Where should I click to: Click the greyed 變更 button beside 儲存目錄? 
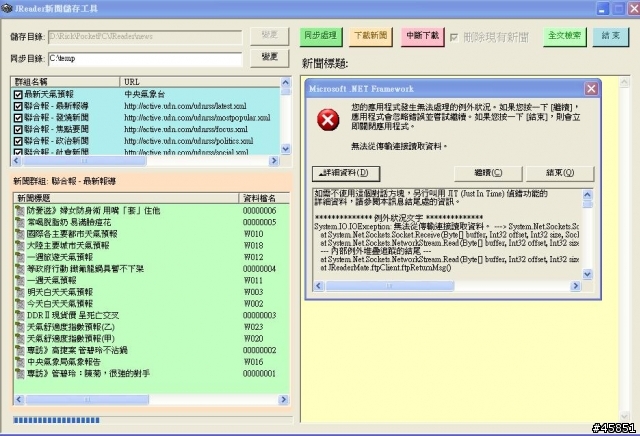pos(270,36)
